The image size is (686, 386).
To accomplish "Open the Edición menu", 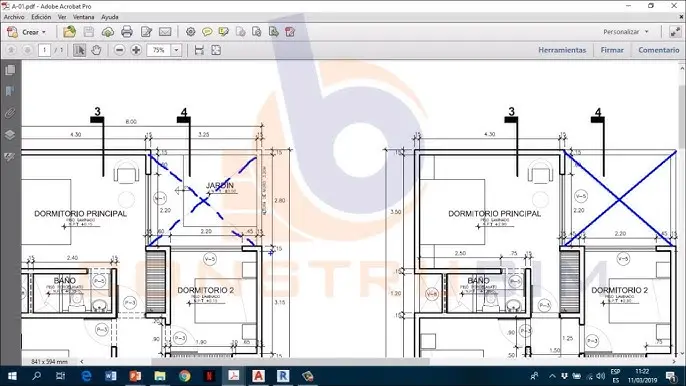I will 41,17.
